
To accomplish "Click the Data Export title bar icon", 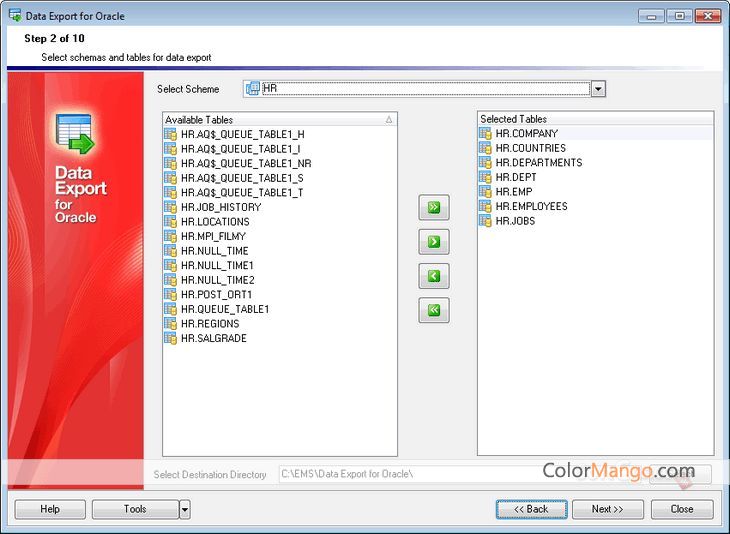I will (x=15, y=15).
